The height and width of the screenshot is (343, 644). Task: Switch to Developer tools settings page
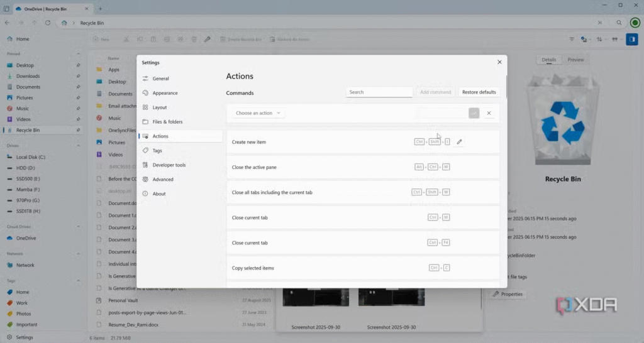pyautogui.click(x=169, y=165)
